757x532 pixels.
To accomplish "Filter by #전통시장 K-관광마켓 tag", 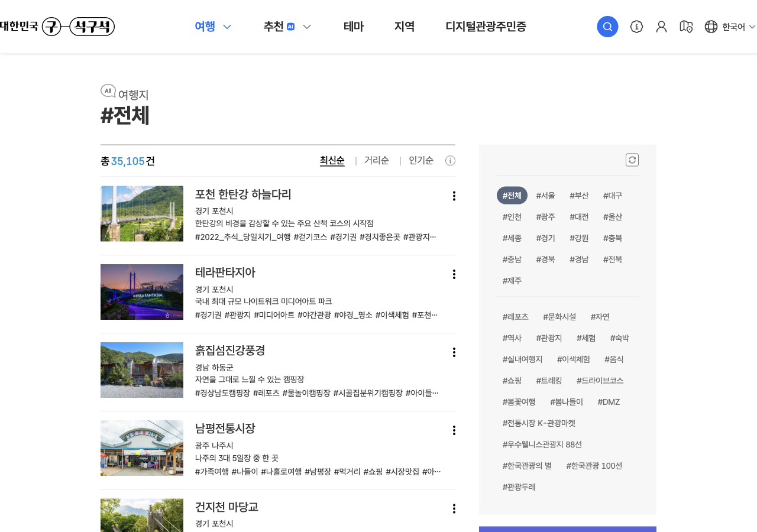I will 539,423.
